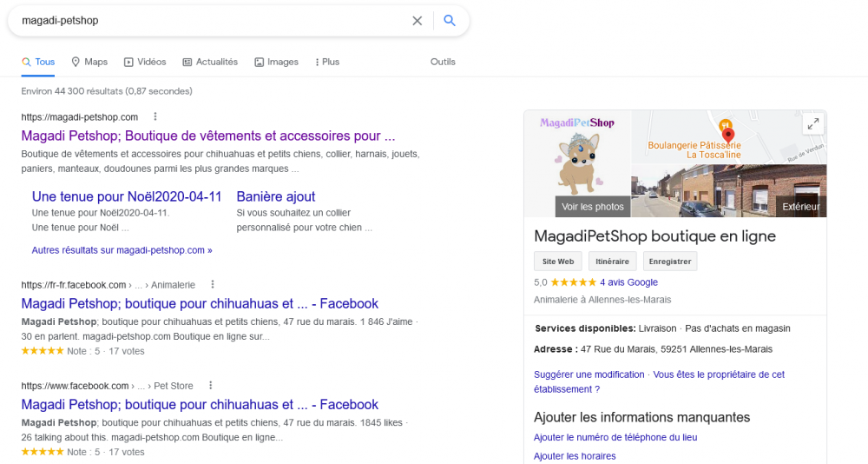The image size is (868, 464).
Task: Open the Magadi Petshop boutique de vêtements result
Action: [208, 136]
